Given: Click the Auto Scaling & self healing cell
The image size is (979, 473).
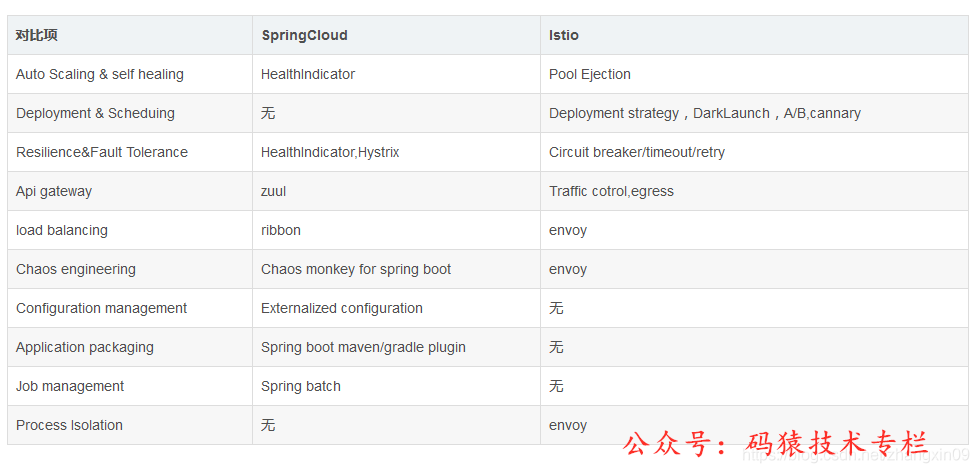Looking at the screenshot, I should tap(130, 74).
